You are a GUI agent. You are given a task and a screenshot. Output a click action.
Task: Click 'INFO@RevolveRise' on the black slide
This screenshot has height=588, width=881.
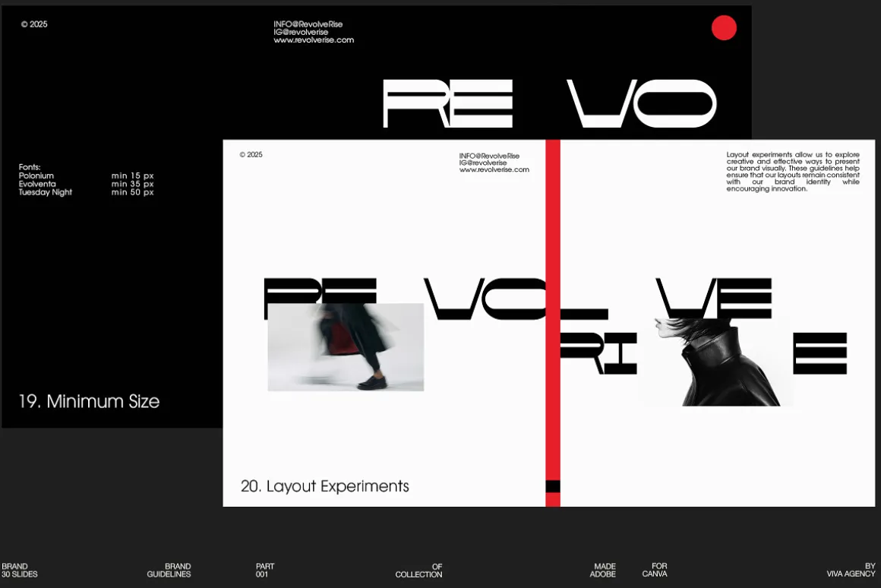pos(308,24)
